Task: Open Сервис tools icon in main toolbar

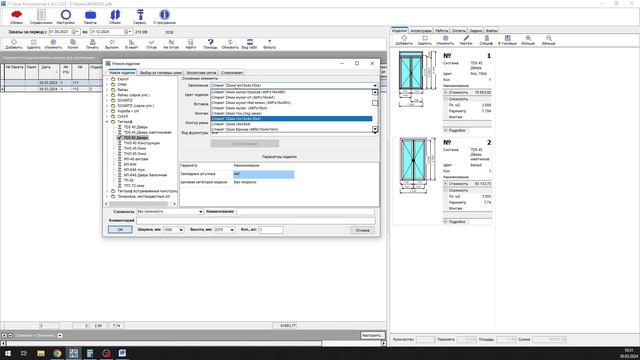Action: click(140, 17)
